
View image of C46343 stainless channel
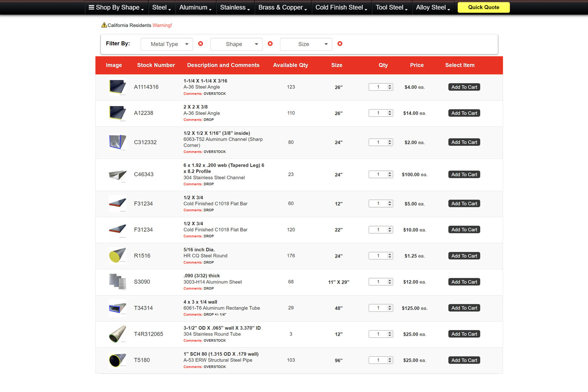[117, 174]
